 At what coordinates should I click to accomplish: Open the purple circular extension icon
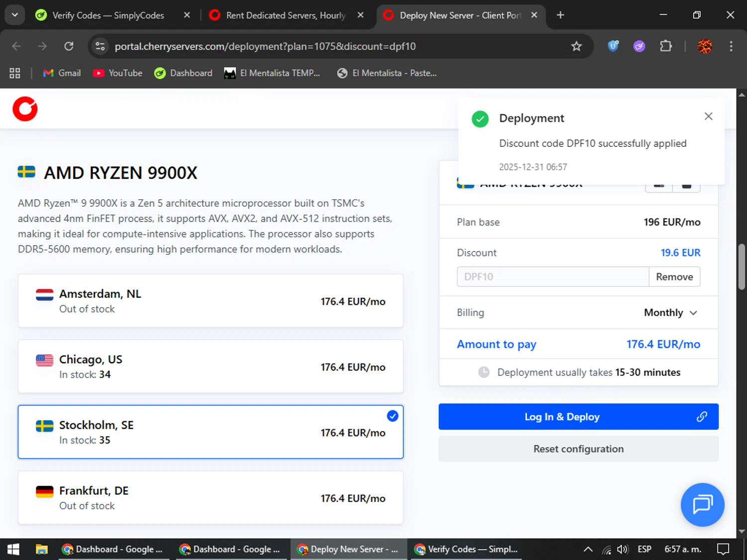[639, 46]
